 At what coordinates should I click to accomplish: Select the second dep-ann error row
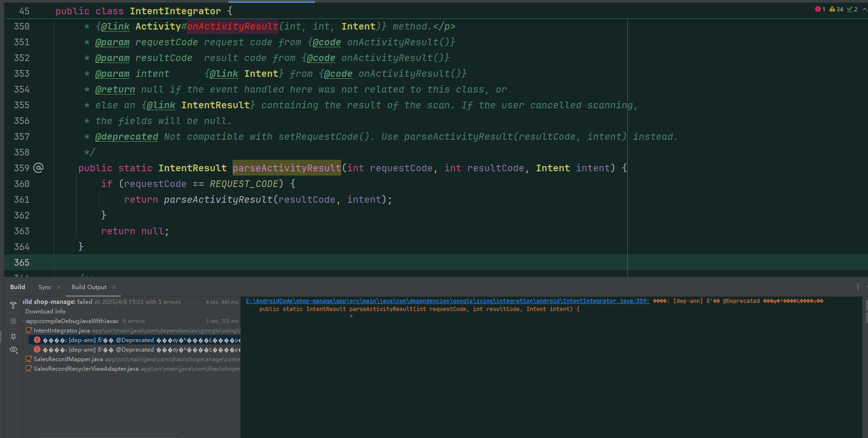point(134,350)
